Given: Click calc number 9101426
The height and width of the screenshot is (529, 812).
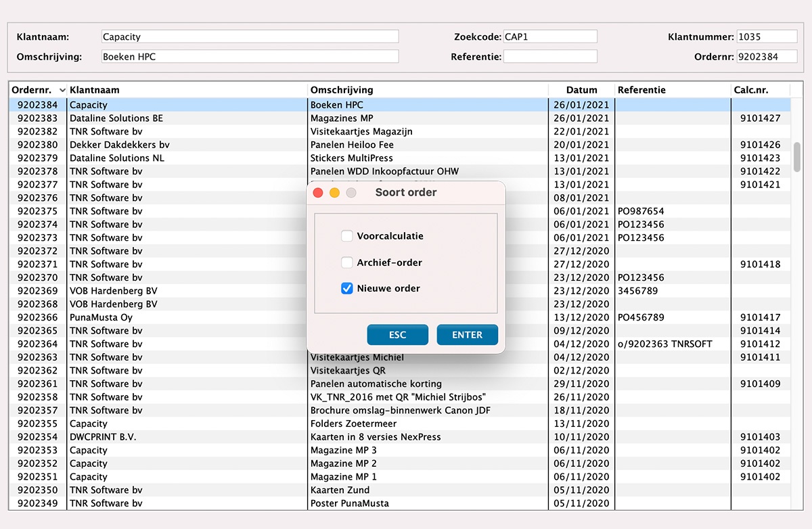Looking at the screenshot, I should [x=760, y=145].
